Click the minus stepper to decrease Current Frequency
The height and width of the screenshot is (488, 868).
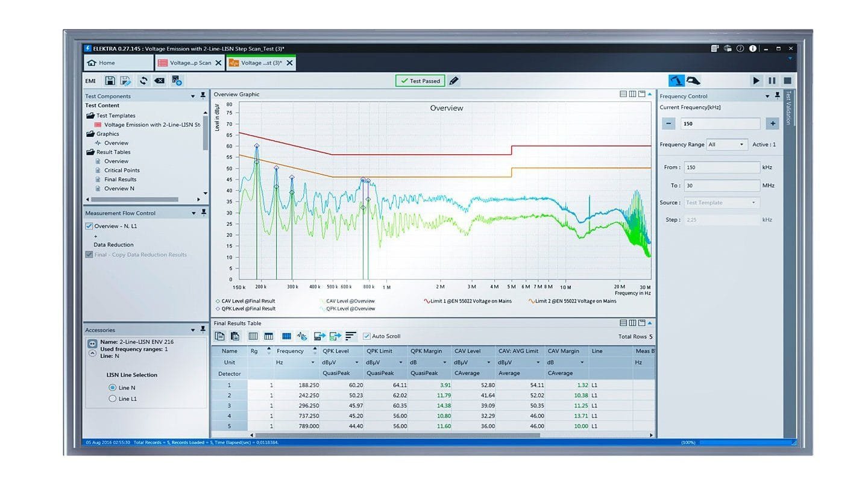click(x=668, y=123)
